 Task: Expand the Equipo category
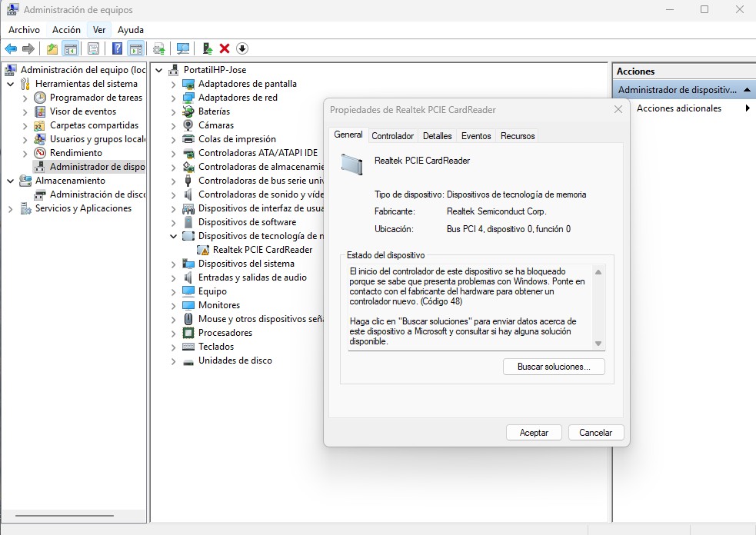coord(174,292)
